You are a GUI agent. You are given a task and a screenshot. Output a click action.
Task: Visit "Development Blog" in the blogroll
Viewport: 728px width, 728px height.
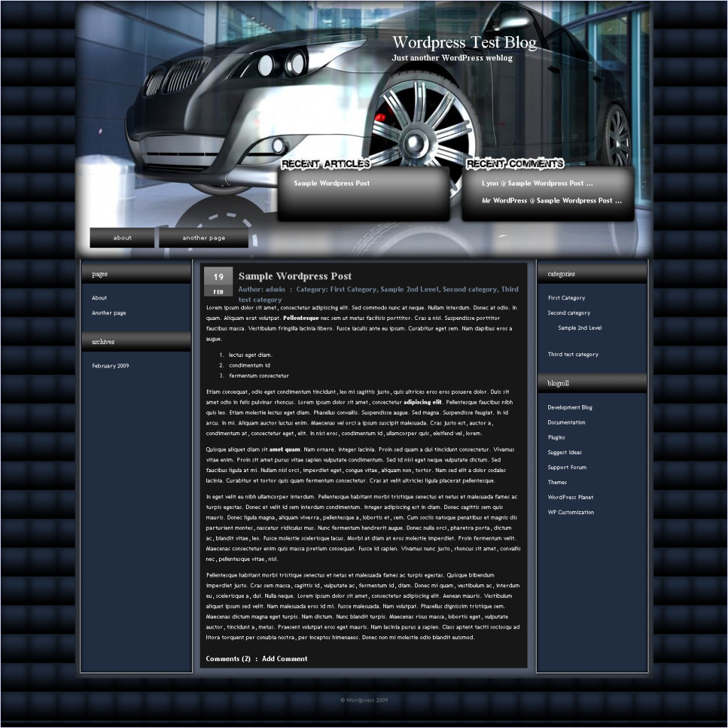click(572, 407)
